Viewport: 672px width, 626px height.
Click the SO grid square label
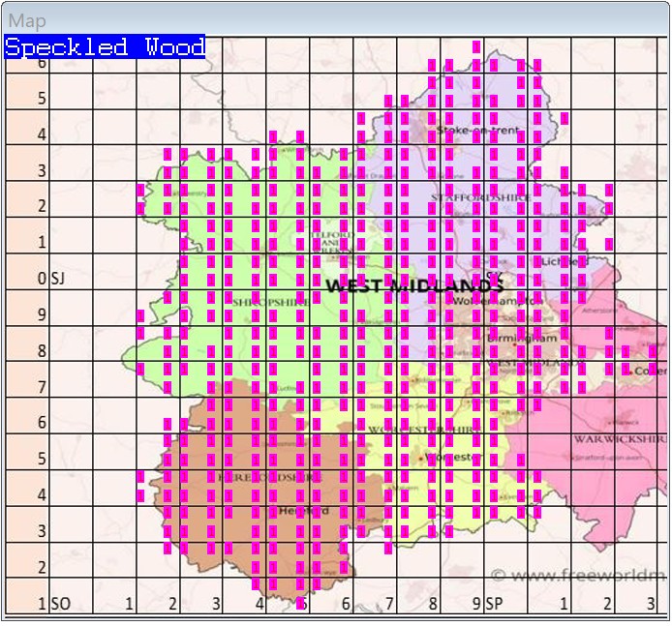[x=60, y=604]
